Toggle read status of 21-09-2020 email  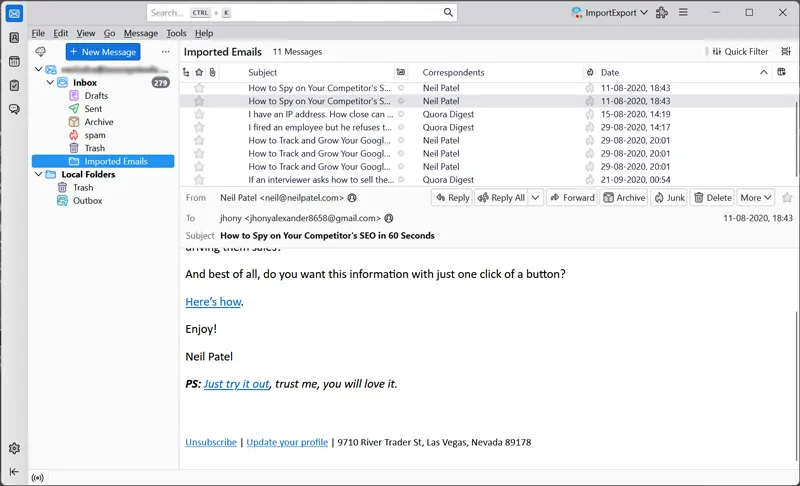[x=401, y=180]
